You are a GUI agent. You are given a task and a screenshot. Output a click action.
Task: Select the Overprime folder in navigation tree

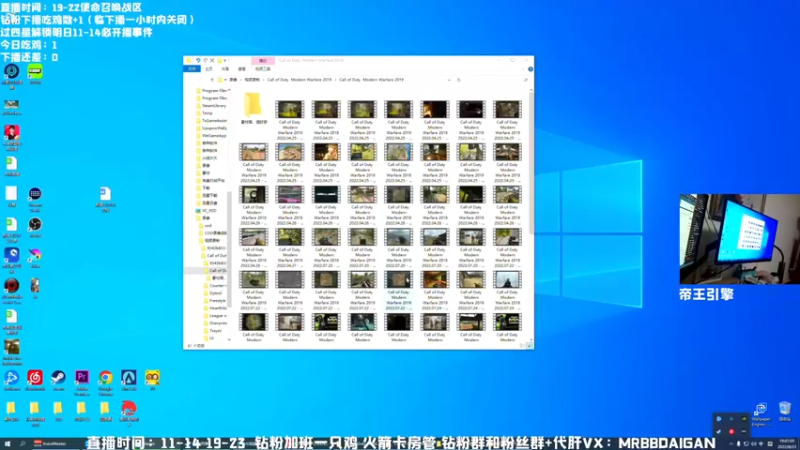(x=215, y=323)
